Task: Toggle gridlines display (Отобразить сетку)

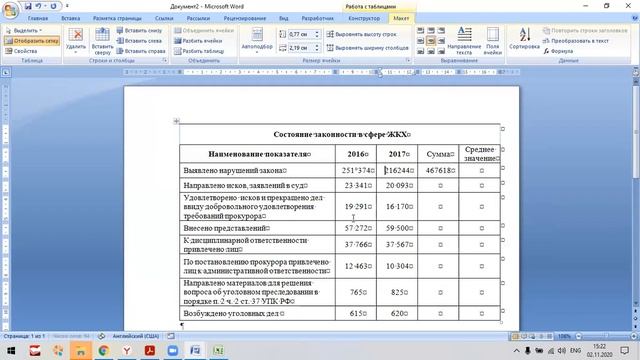Action: (x=32, y=41)
